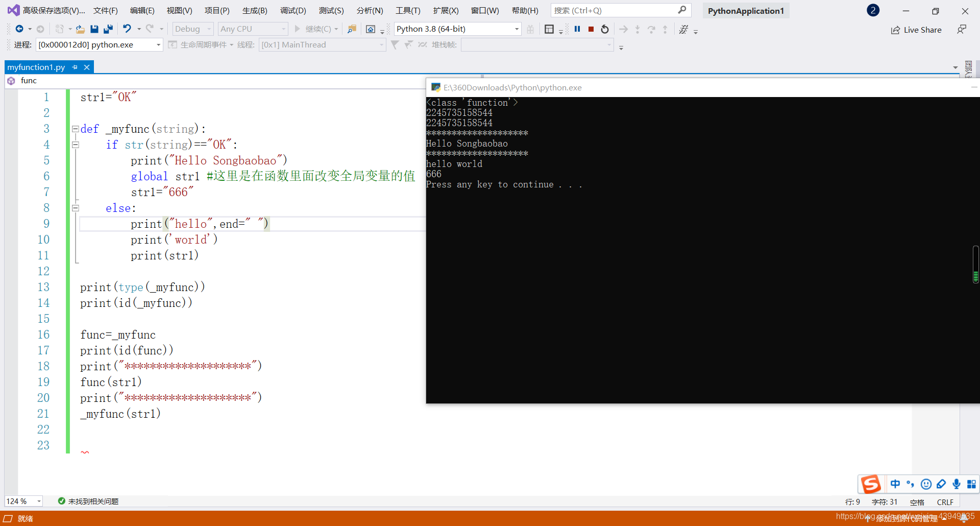Toggle Chinese input mode in the Sogou bar
The width and height of the screenshot is (980, 526).
click(895, 484)
